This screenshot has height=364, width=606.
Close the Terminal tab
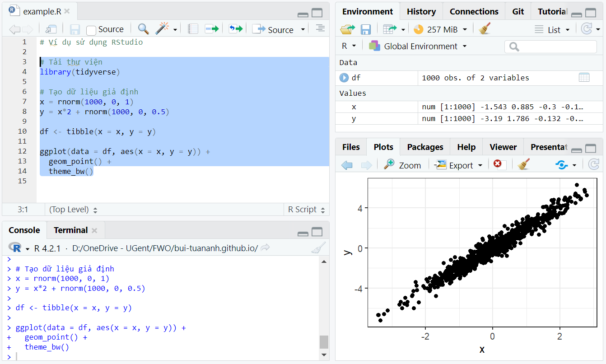94,230
